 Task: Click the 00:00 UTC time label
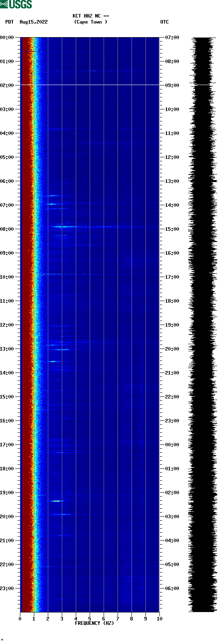coord(172,445)
